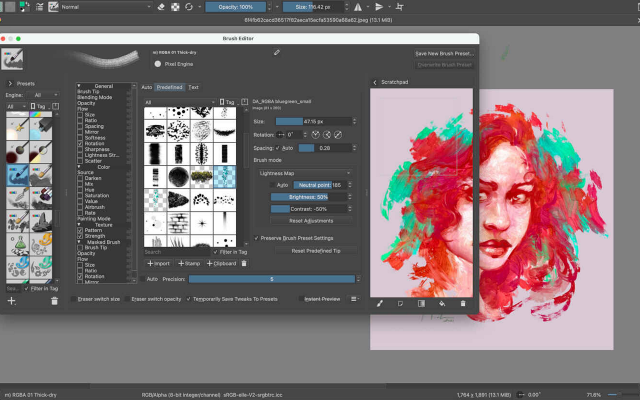Click the brush tip Search field
The height and width of the screenshot is (400, 640).
[177, 252]
